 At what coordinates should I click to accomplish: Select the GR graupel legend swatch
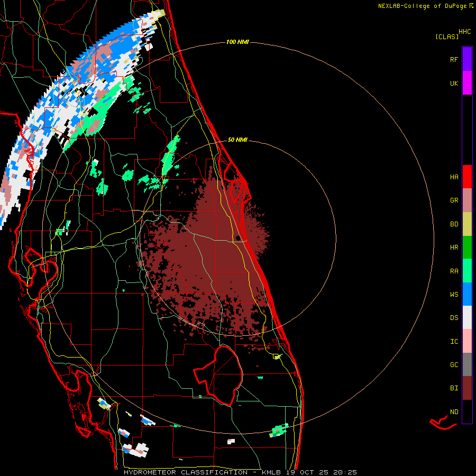[x=467, y=200]
